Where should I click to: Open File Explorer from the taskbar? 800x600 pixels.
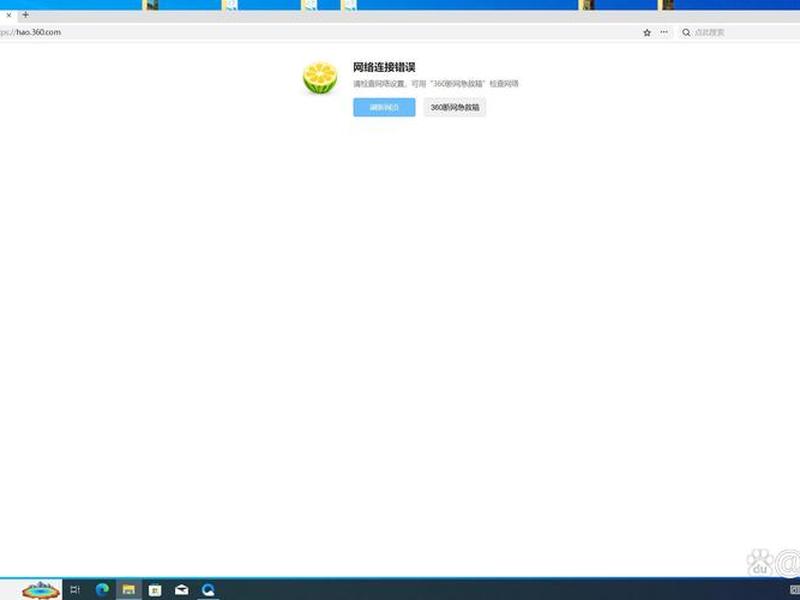[129, 590]
